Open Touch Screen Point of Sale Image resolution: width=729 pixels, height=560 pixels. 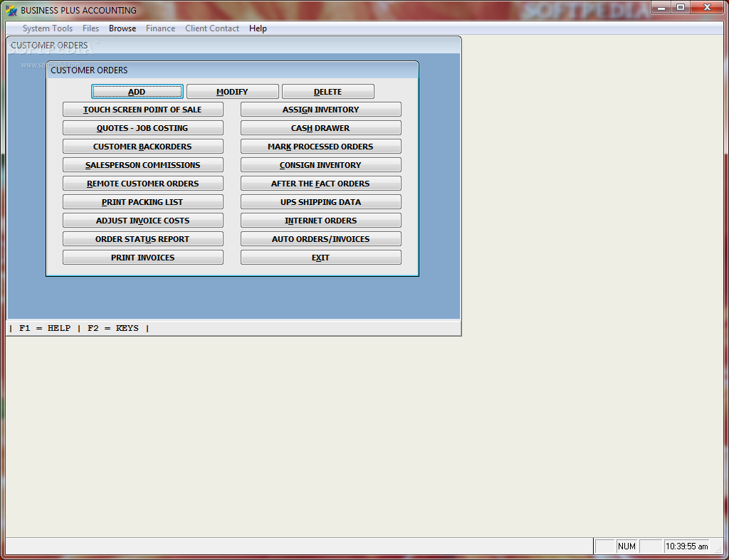click(x=142, y=110)
